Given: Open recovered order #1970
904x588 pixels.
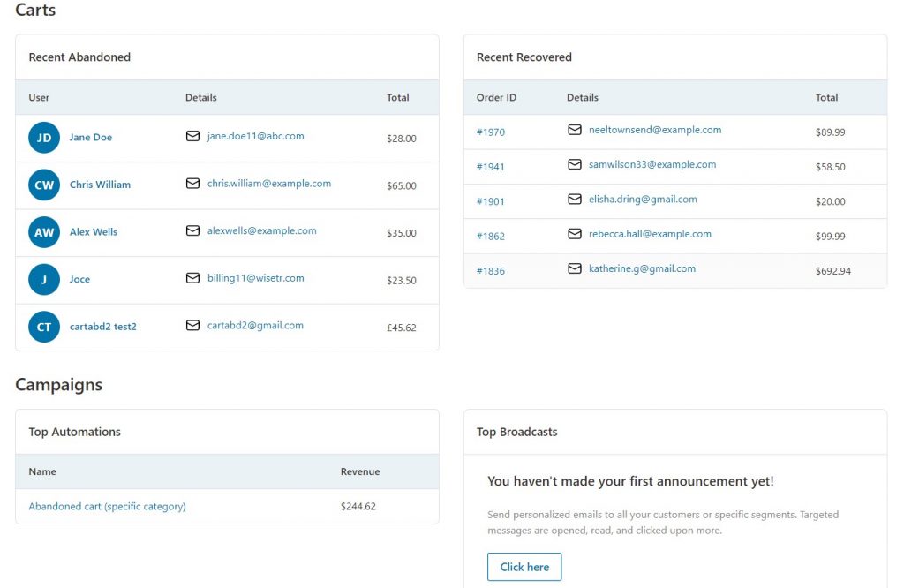Looking at the screenshot, I should (491, 132).
